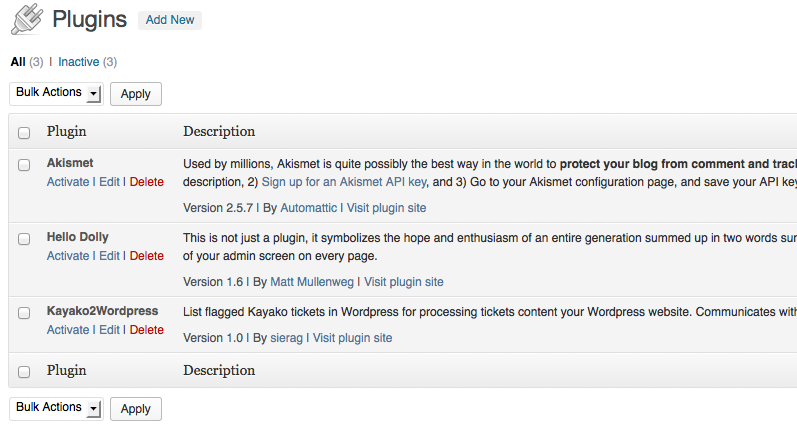Click the header Description column title
Screen dimensions: 797x445
coord(219,132)
